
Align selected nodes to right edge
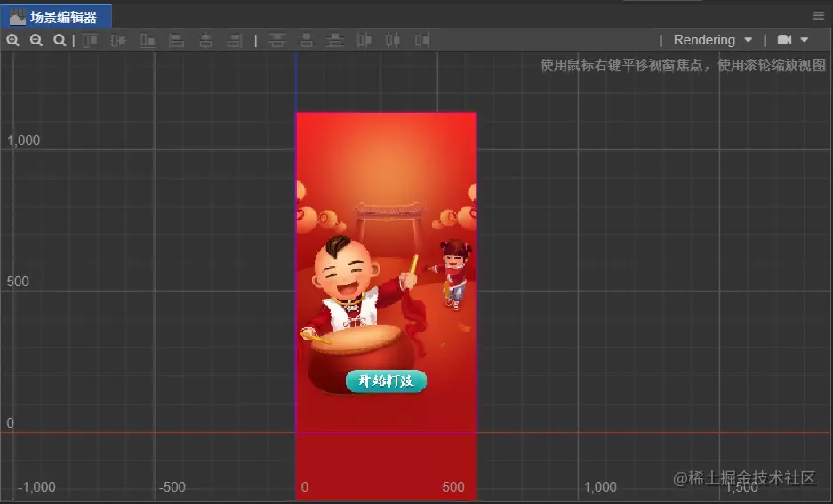point(235,40)
